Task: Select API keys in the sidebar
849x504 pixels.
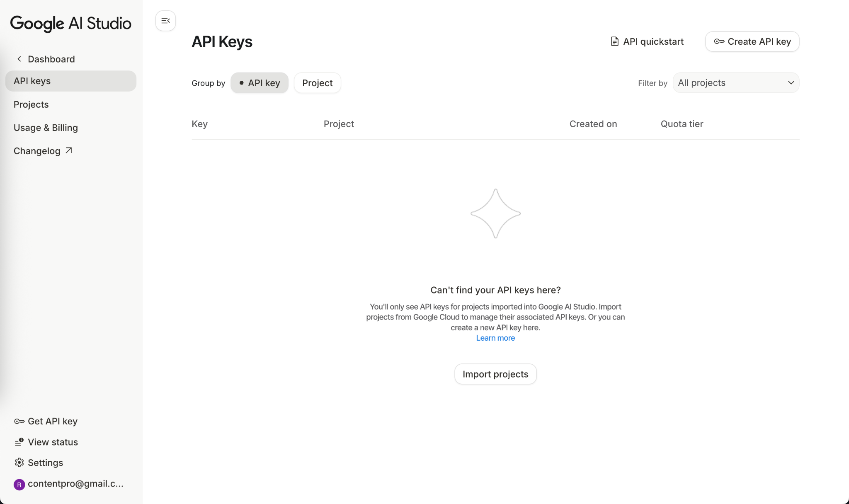Action: pos(32,81)
